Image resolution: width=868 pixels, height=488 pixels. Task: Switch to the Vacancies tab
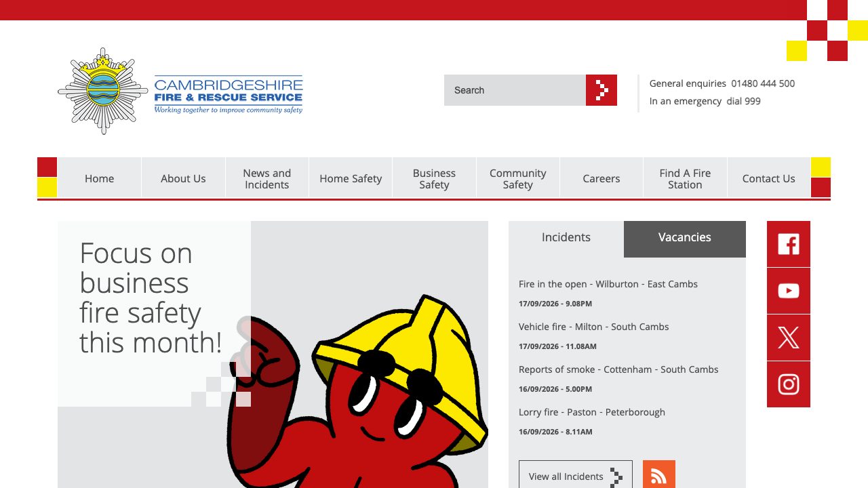coord(685,238)
